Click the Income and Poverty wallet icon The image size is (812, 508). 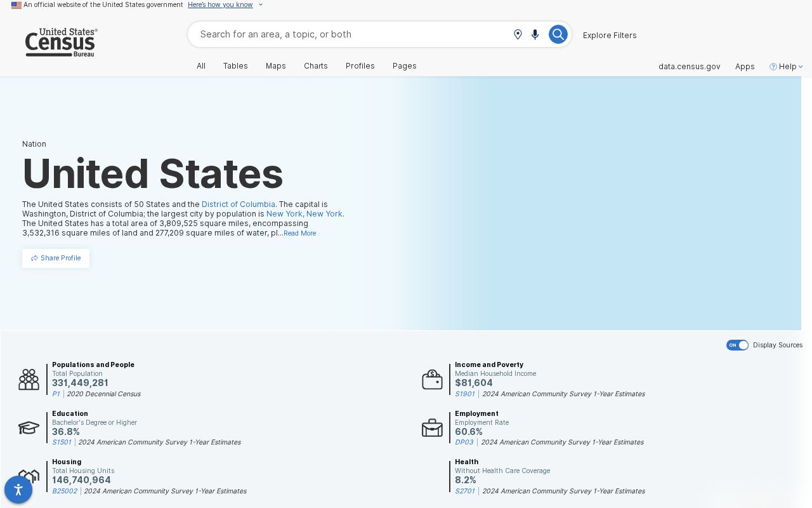432,380
